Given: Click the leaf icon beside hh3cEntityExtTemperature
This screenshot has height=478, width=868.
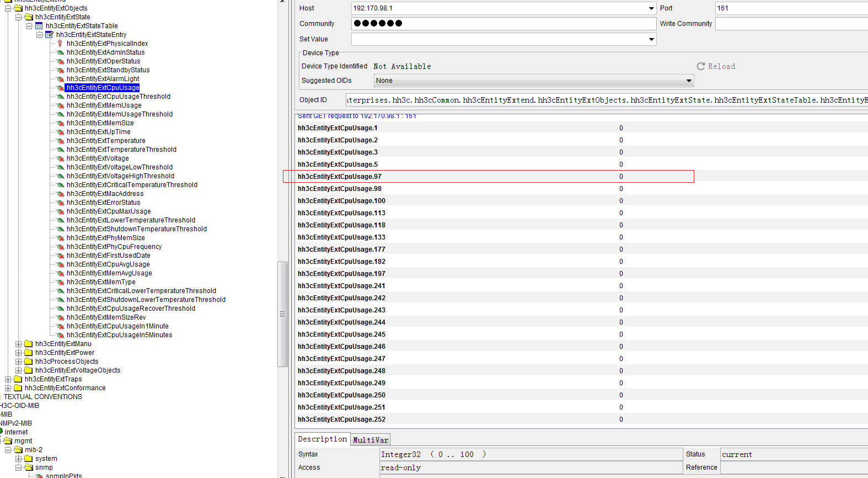Looking at the screenshot, I should (x=60, y=141).
